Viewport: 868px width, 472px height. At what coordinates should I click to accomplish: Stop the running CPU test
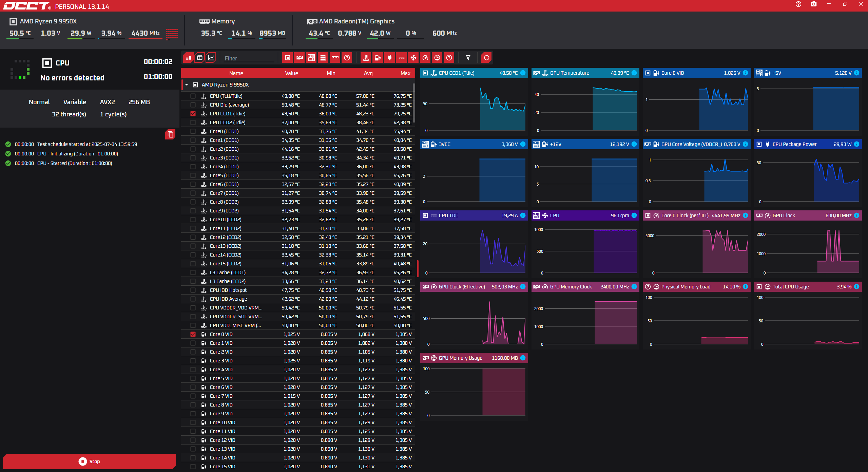(90, 461)
